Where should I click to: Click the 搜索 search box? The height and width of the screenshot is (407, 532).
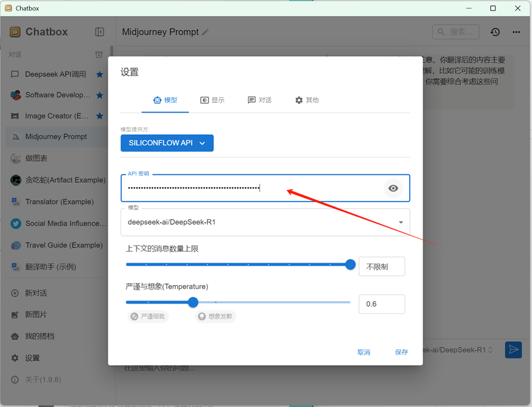tap(456, 32)
